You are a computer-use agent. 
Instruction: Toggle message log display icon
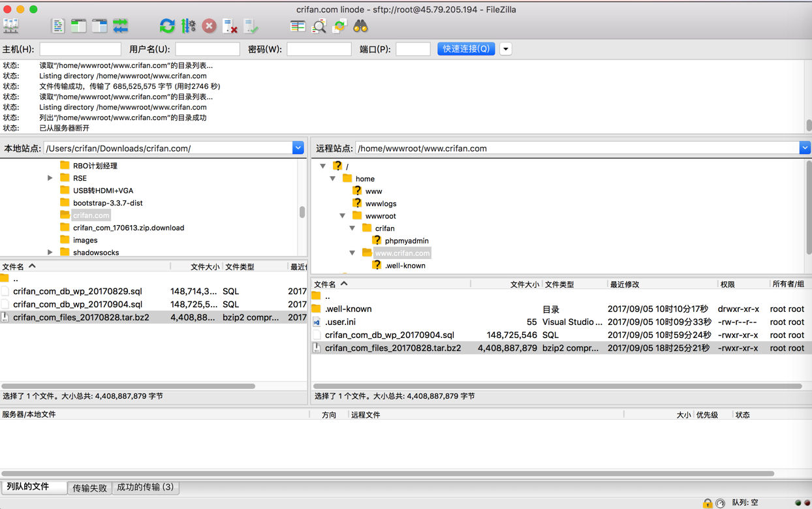(x=57, y=26)
